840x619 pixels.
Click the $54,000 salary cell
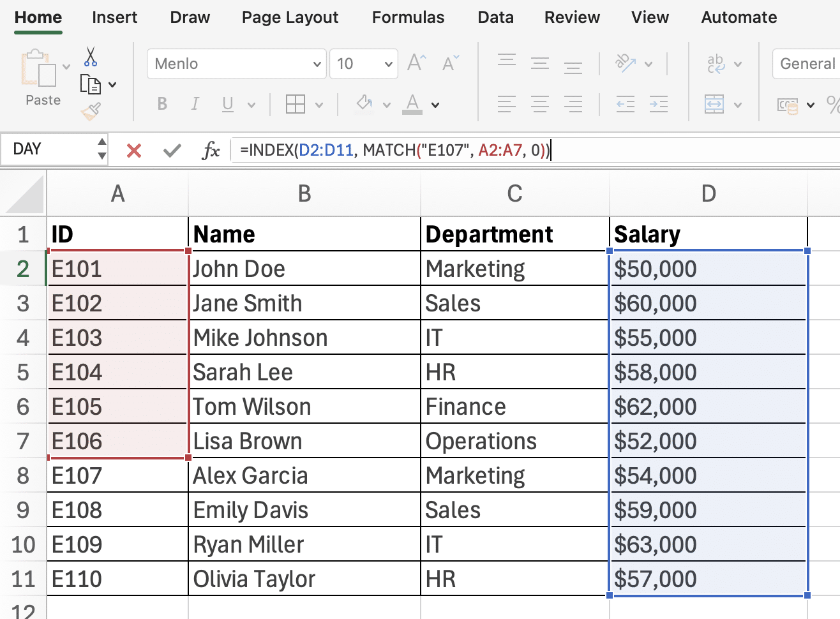pos(709,475)
